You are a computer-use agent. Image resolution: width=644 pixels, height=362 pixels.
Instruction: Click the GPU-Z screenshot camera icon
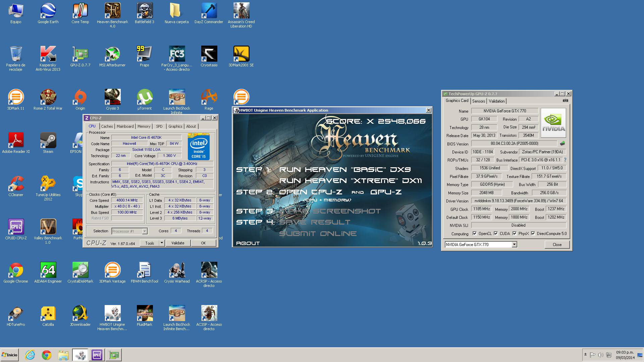click(565, 101)
